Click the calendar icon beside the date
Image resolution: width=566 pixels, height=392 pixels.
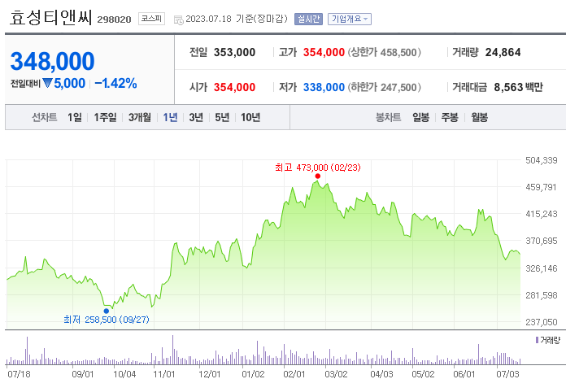click(178, 20)
